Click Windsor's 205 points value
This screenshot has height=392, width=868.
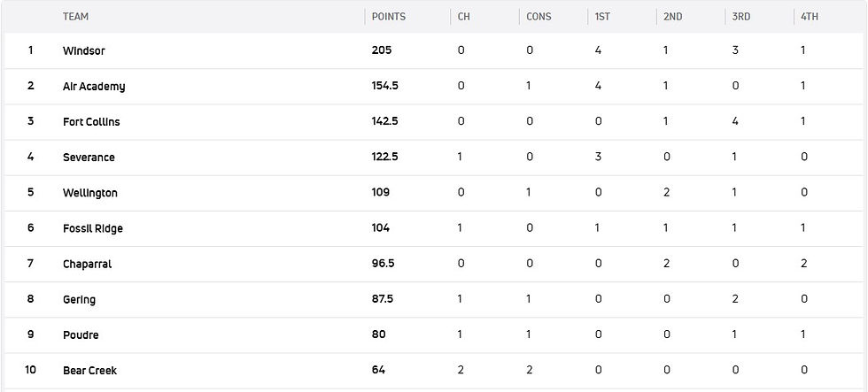point(382,51)
